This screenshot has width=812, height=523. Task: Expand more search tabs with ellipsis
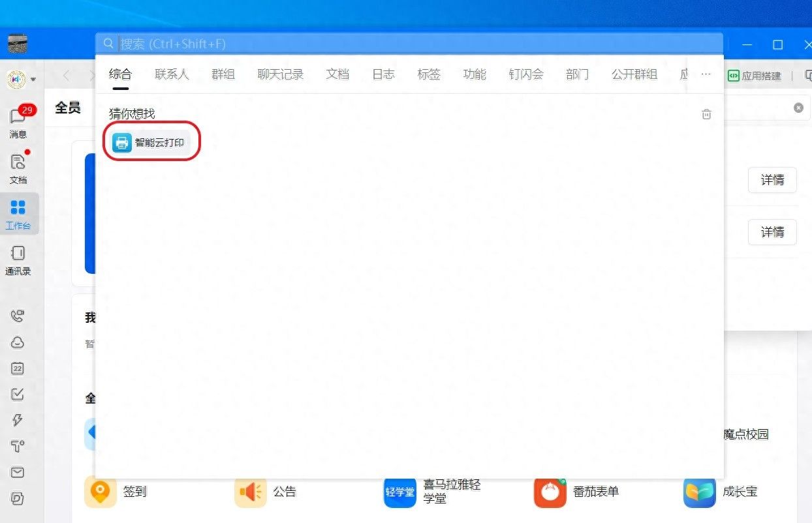point(706,74)
